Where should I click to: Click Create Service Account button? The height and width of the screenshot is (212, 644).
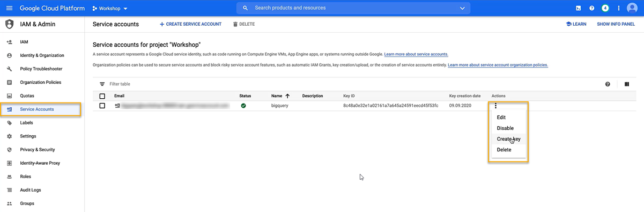pyautogui.click(x=190, y=24)
